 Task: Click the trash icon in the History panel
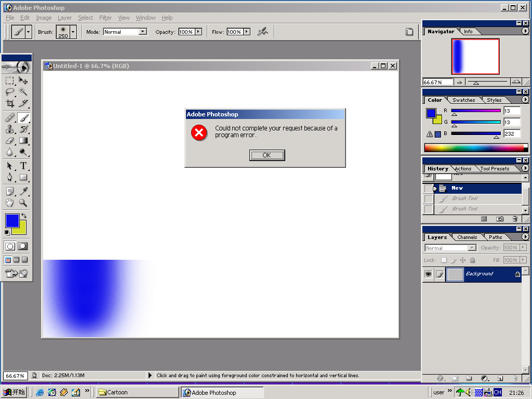coord(515,219)
